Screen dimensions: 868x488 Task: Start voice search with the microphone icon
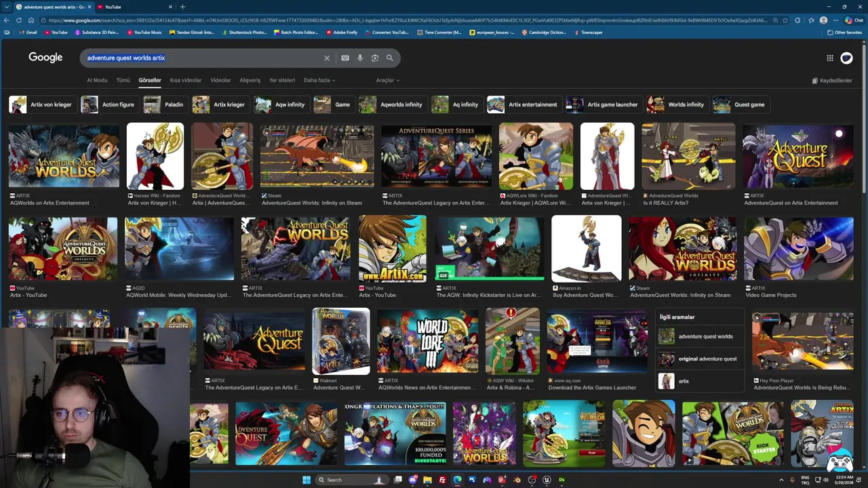[360, 58]
